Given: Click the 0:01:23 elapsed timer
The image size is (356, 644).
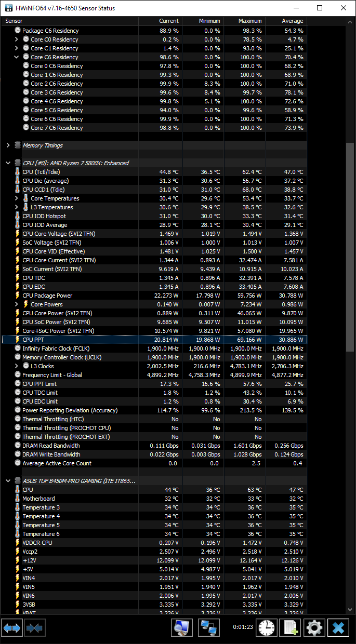Looking at the screenshot, I should point(242,628).
